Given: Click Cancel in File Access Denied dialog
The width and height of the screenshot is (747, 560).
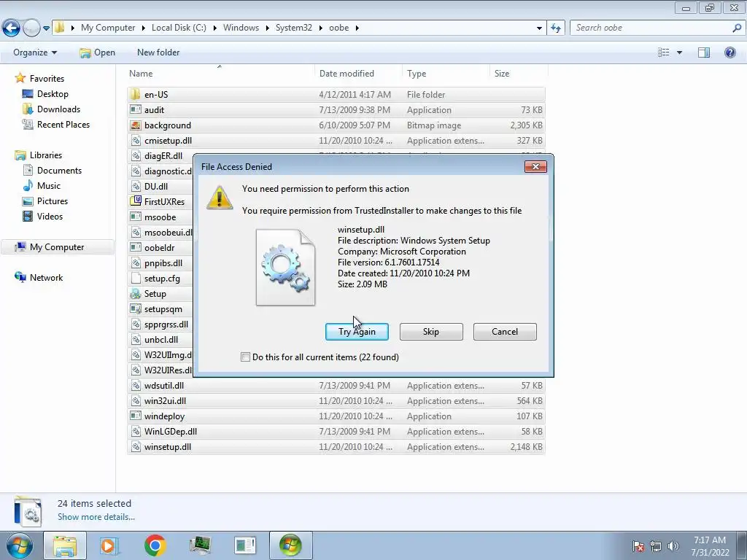Looking at the screenshot, I should point(505,332).
